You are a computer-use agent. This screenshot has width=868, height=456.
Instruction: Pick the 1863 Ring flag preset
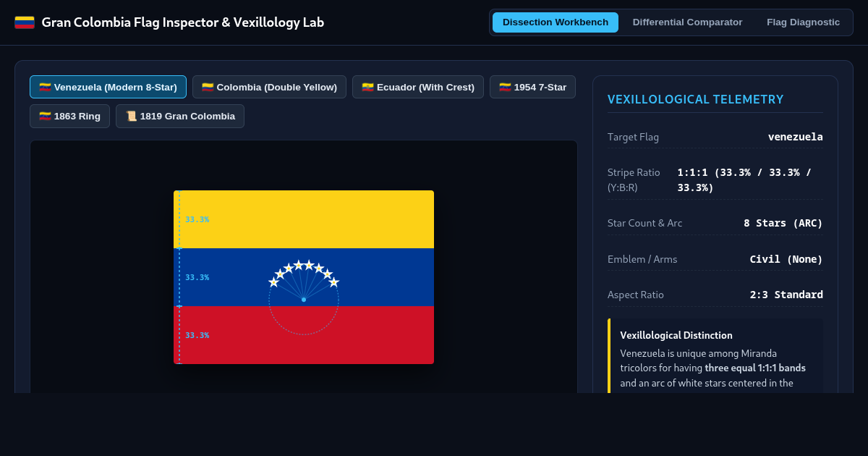69,116
